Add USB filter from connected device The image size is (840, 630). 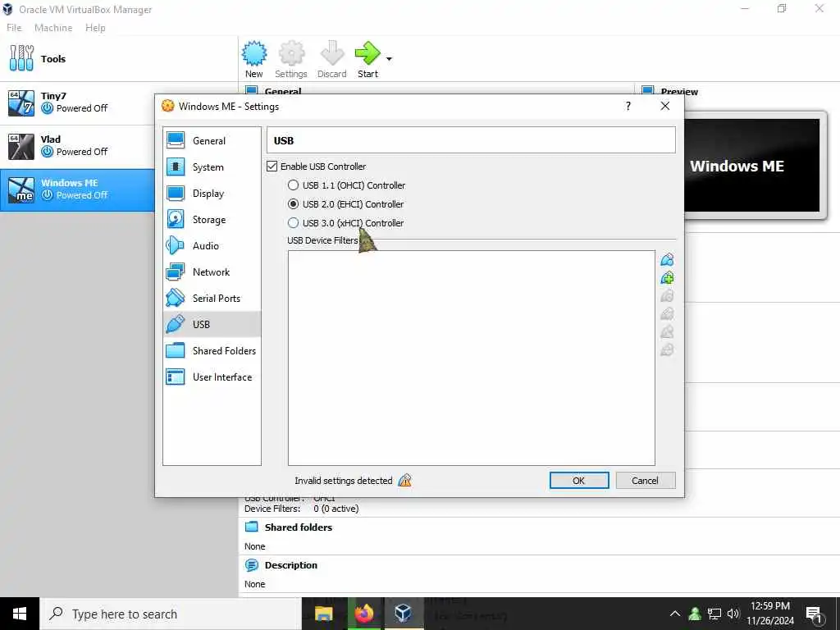coord(667,277)
